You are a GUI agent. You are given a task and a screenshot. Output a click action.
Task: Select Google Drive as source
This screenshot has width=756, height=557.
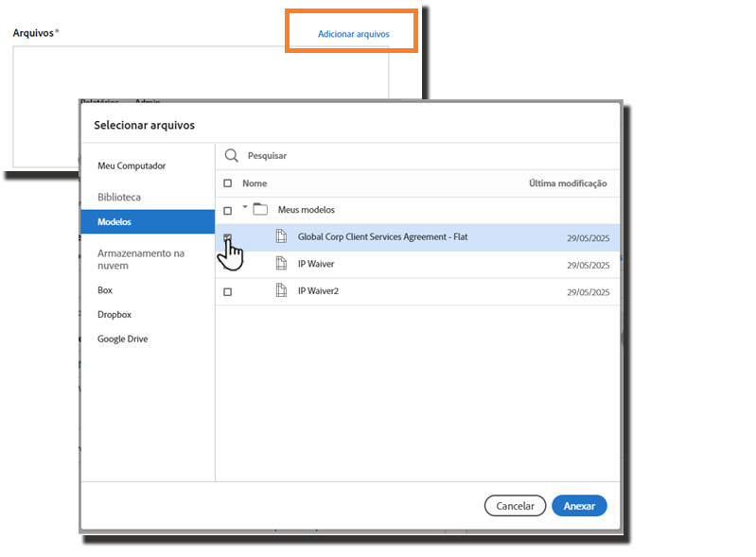click(x=123, y=339)
